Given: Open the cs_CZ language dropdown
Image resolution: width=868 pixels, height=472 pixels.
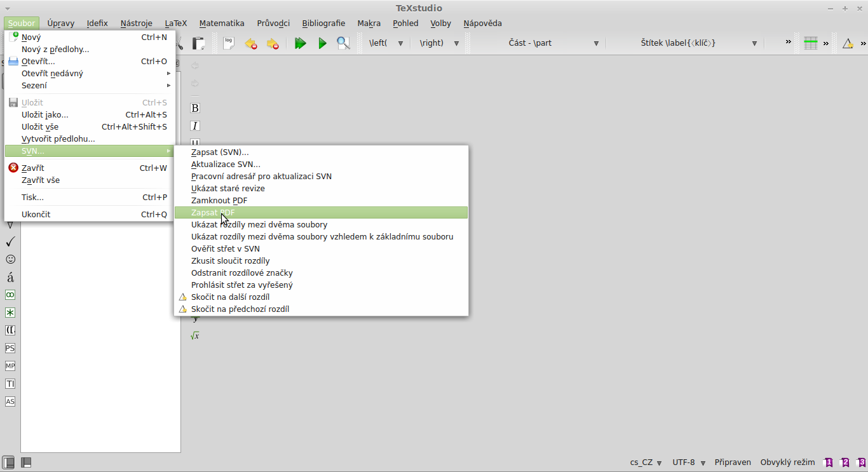Looking at the screenshot, I should pyautogui.click(x=646, y=462).
